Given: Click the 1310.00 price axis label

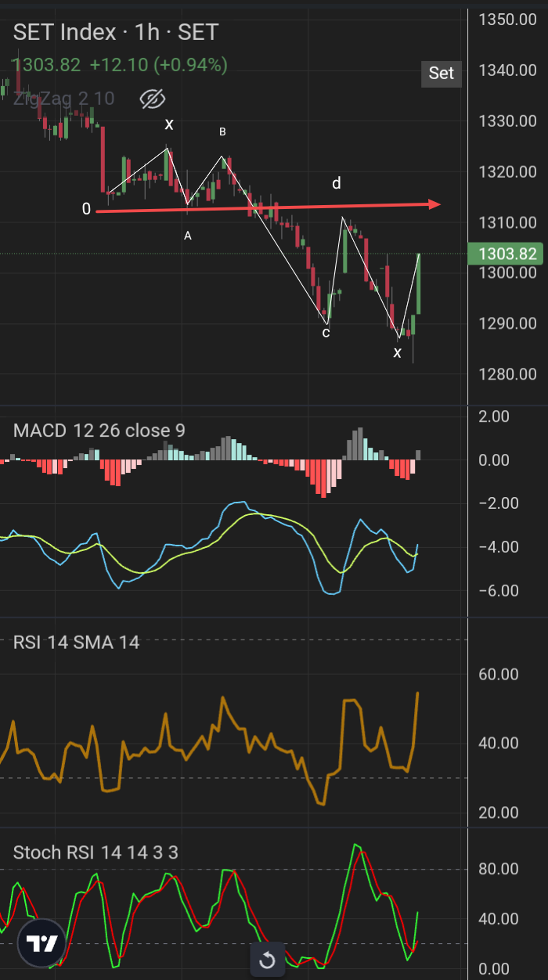Looking at the screenshot, I should 507,223.
